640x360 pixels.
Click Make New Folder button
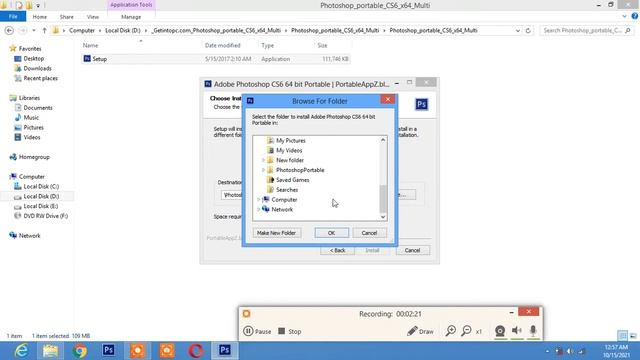(276, 233)
